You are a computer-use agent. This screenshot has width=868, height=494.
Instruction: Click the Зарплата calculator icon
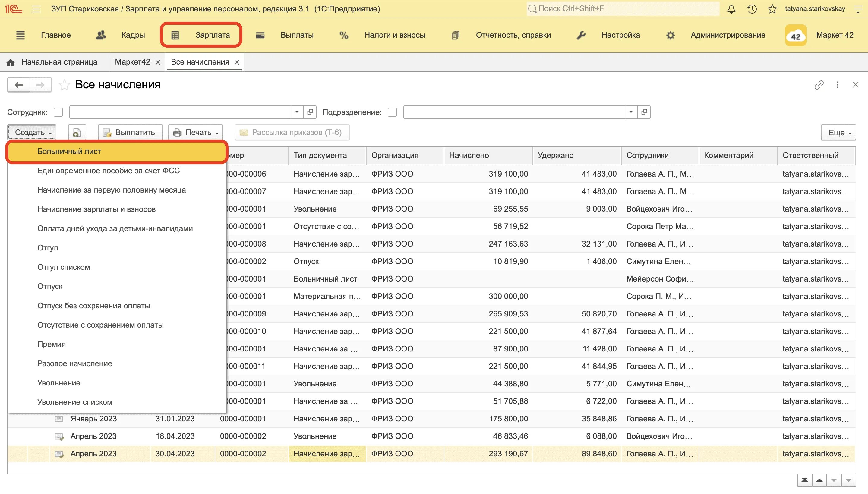point(175,35)
